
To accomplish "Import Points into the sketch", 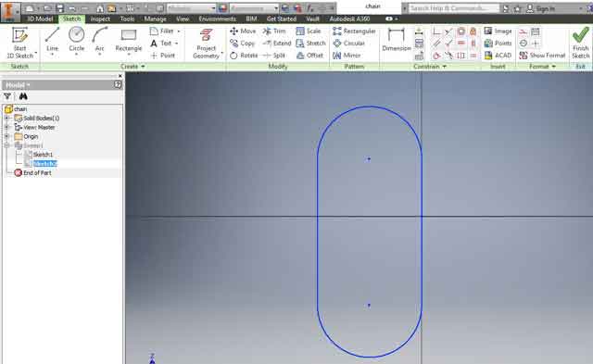I will coord(498,44).
